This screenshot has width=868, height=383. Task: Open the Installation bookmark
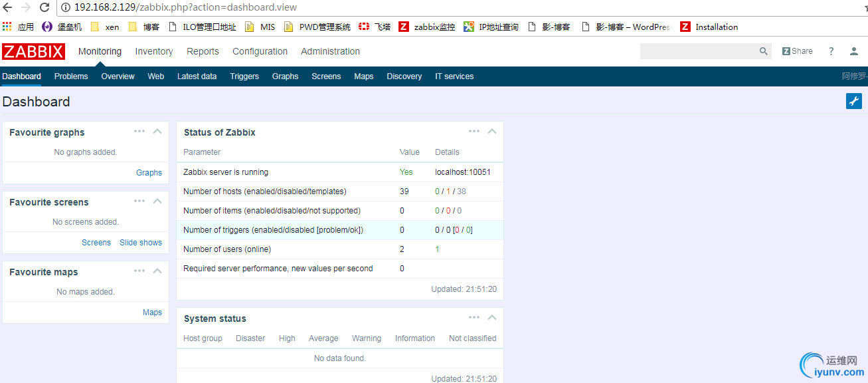pos(709,27)
